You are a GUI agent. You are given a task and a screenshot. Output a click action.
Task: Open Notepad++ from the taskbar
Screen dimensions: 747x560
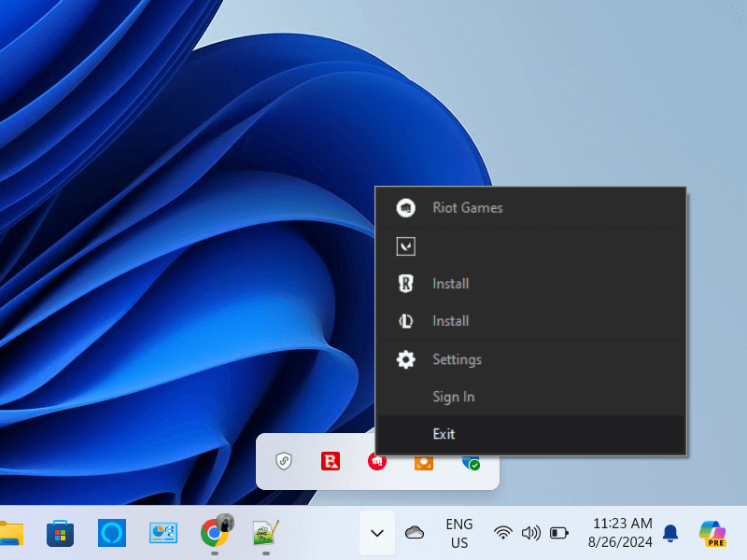point(264,534)
